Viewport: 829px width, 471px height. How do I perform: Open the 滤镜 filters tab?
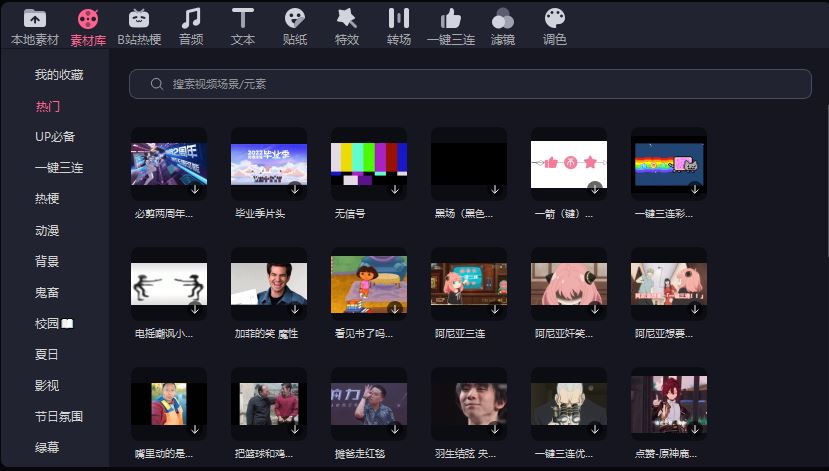click(x=502, y=26)
